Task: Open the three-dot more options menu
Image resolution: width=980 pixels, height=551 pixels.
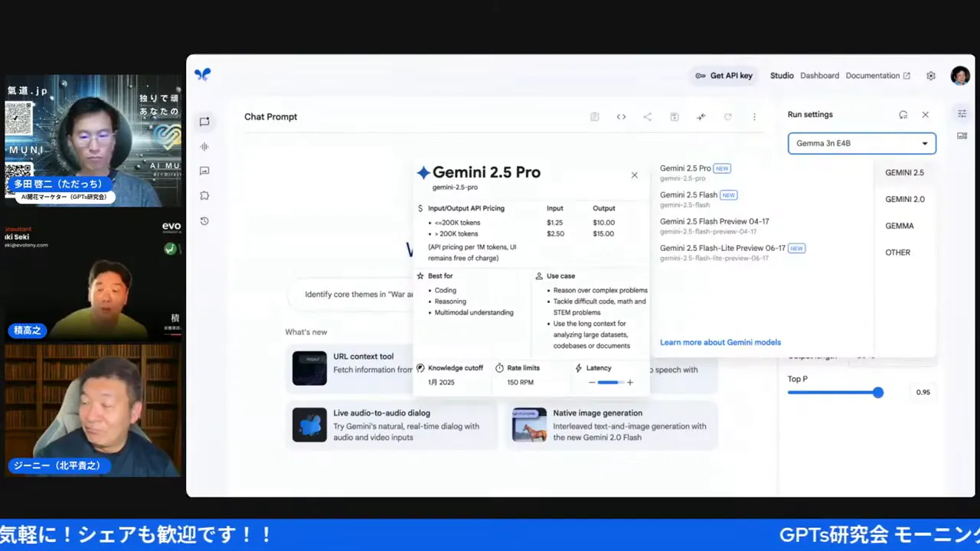Action: click(x=754, y=117)
